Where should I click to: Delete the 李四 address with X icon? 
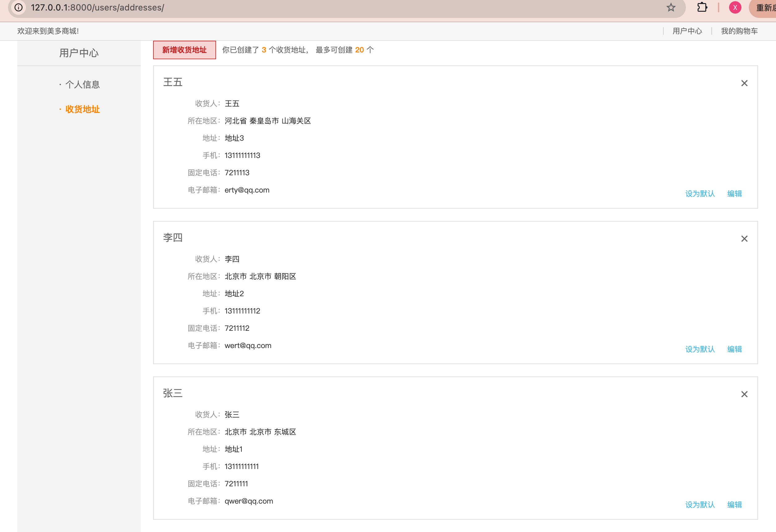tap(744, 239)
